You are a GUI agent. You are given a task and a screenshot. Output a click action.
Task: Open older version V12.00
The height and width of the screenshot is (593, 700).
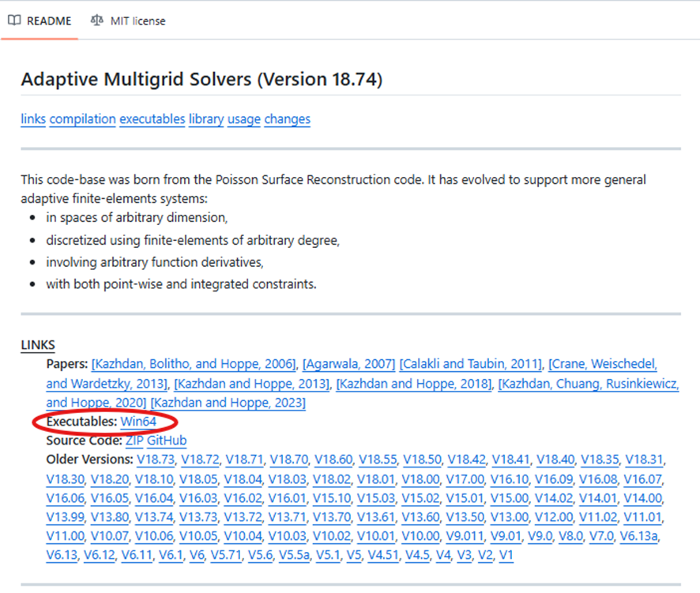[554, 518]
